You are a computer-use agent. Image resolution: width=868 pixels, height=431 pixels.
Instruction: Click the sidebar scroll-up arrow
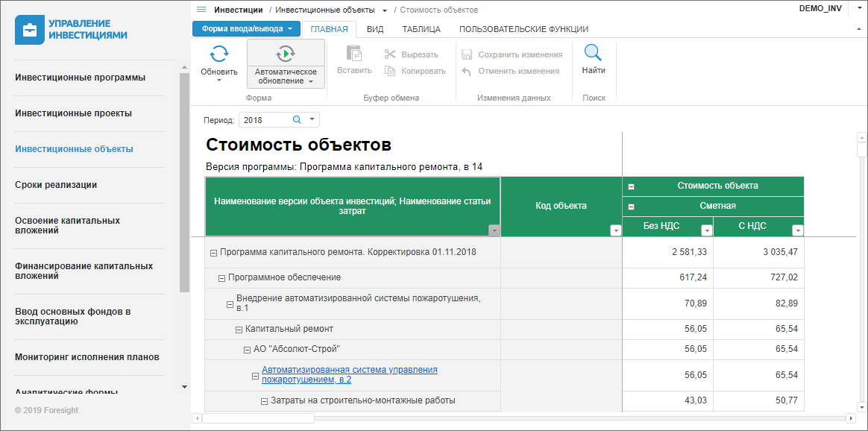(x=184, y=68)
